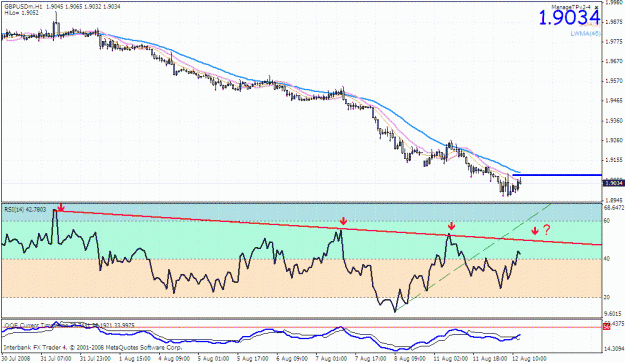Select the blue horizontal HiLow level line

click(x=557, y=175)
